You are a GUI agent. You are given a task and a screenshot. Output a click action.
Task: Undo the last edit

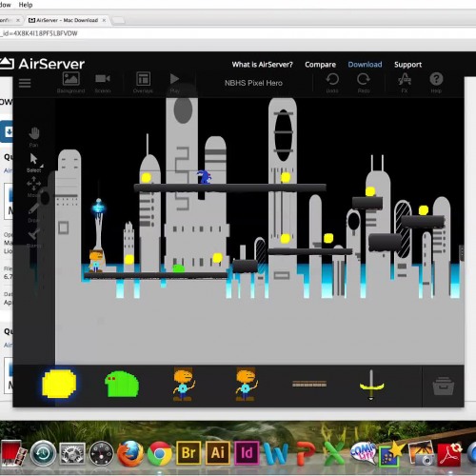[332, 83]
